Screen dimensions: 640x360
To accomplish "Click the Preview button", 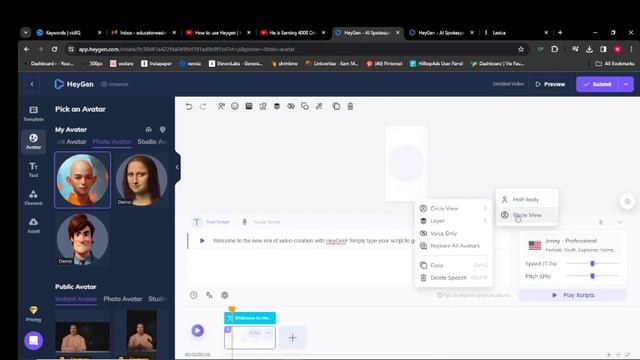I will click(550, 84).
